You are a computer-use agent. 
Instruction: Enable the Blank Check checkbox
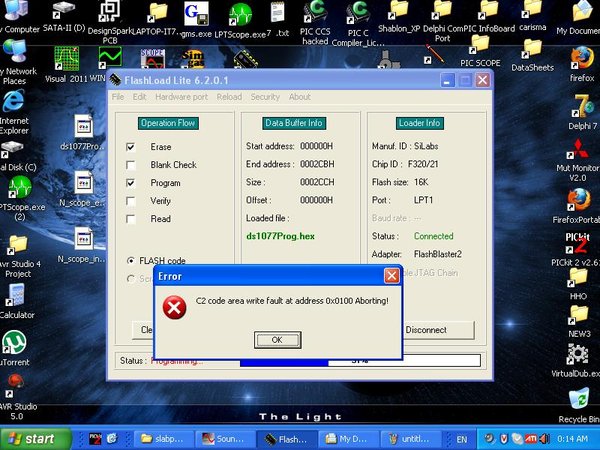point(130,165)
